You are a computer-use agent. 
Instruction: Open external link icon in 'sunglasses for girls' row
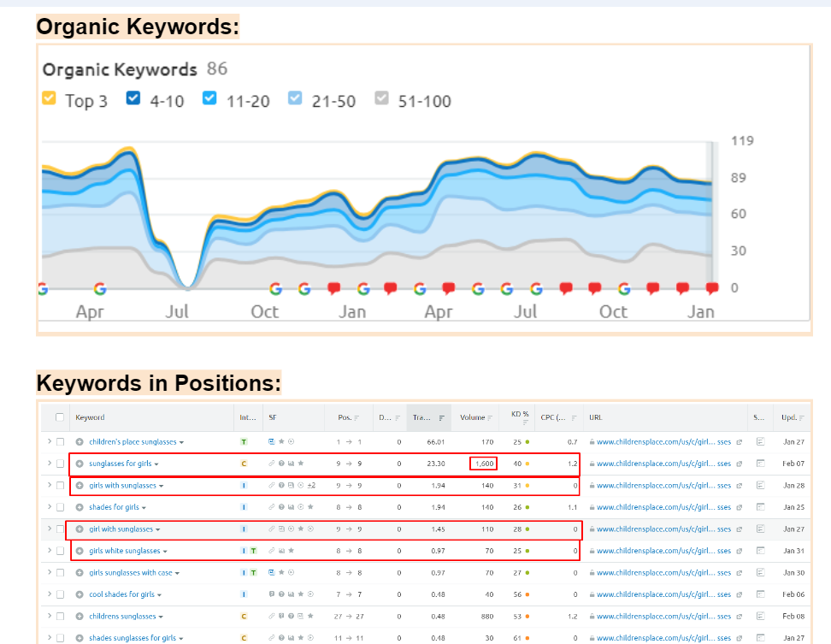pos(740,464)
